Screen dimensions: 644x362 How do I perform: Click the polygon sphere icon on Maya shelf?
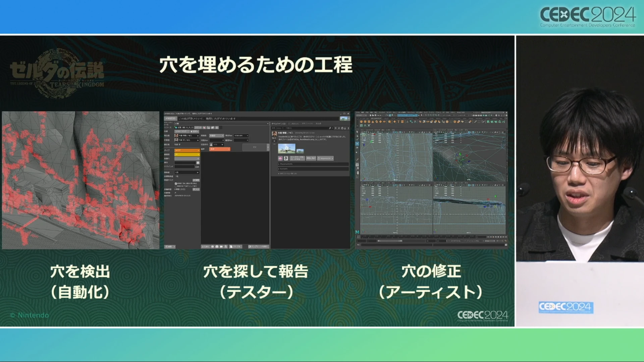361,122
